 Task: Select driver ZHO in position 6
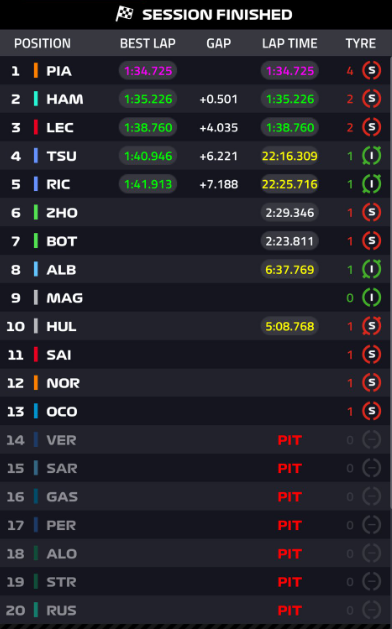(x=62, y=213)
